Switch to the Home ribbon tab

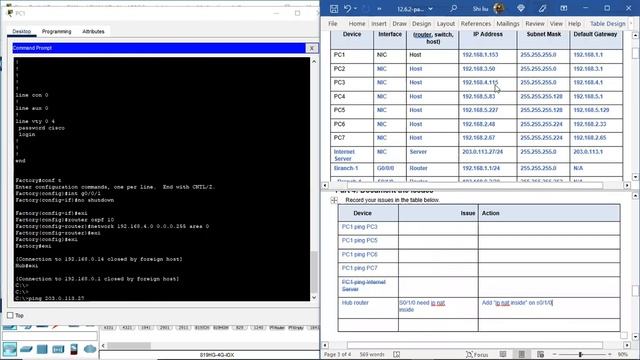[357, 24]
